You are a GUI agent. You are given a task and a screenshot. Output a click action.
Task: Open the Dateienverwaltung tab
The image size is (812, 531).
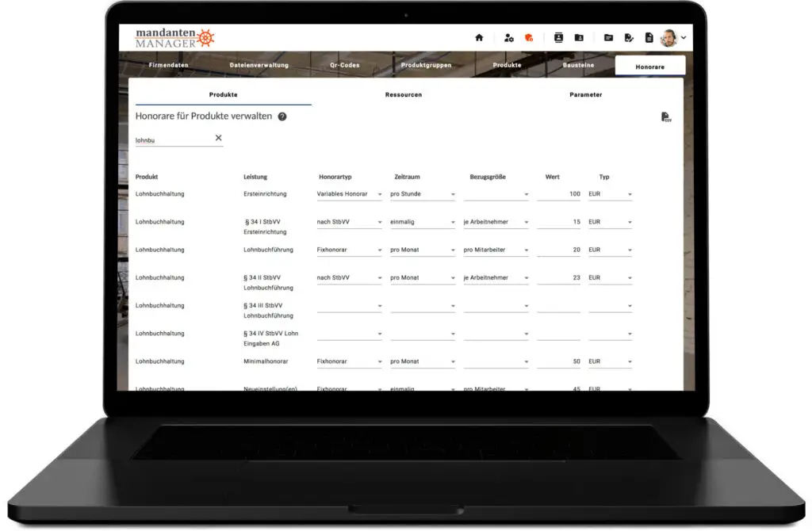pyautogui.click(x=259, y=65)
